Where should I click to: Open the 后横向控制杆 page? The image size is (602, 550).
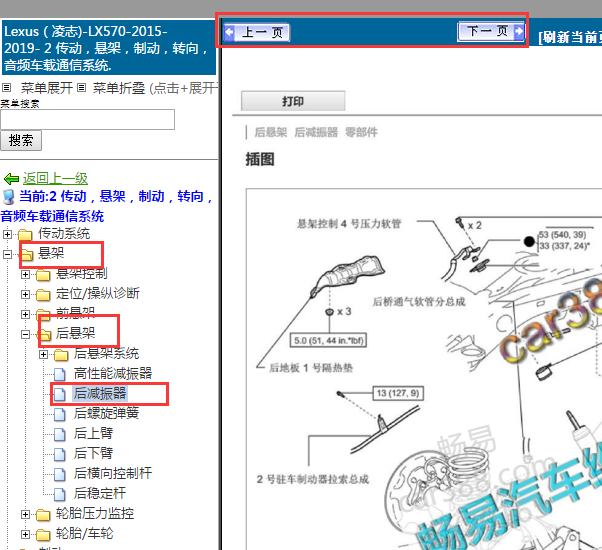coord(113,473)
